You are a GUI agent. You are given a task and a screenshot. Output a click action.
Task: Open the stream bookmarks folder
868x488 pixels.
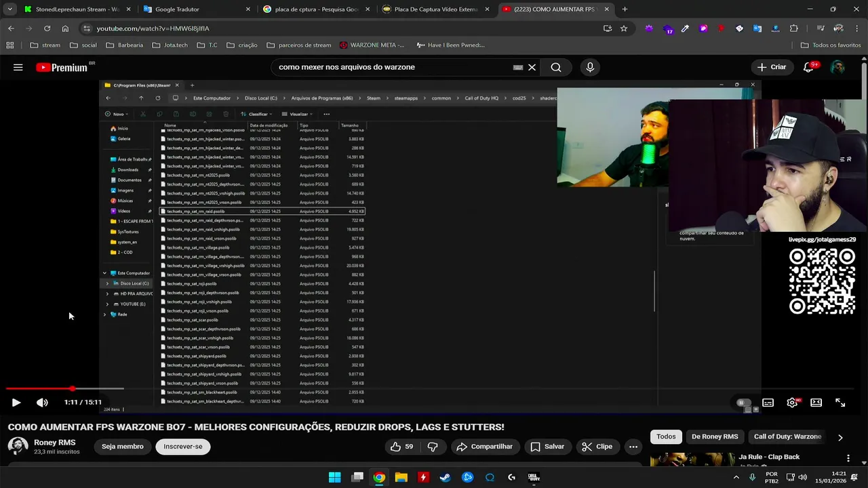click(x=45, y=45)
